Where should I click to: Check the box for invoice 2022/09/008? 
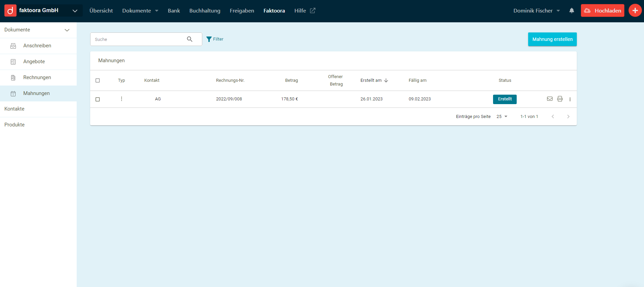(98, 99)
